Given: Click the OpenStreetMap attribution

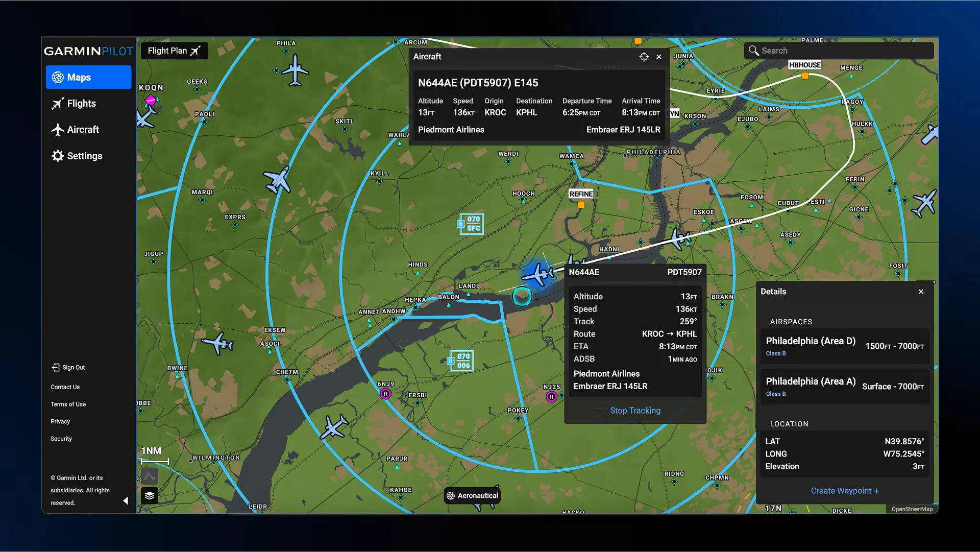Looking at the screenshot, I should [912, 509].
